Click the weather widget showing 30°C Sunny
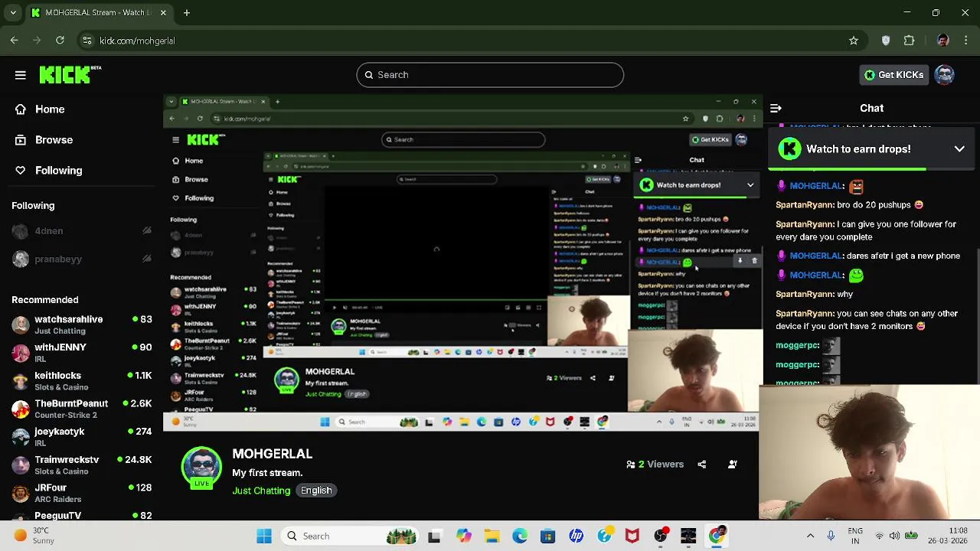 pos(34,536)
